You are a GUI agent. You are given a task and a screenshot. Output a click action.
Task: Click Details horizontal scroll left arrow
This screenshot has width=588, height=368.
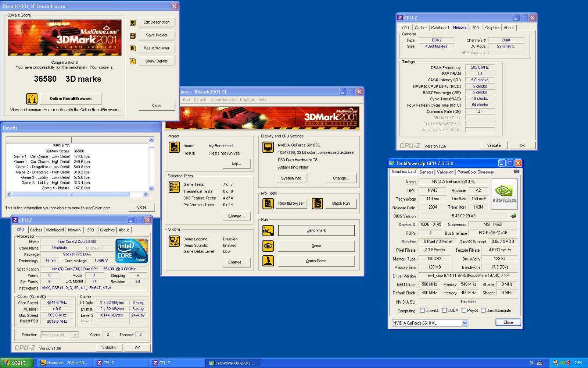coord(9,194)
